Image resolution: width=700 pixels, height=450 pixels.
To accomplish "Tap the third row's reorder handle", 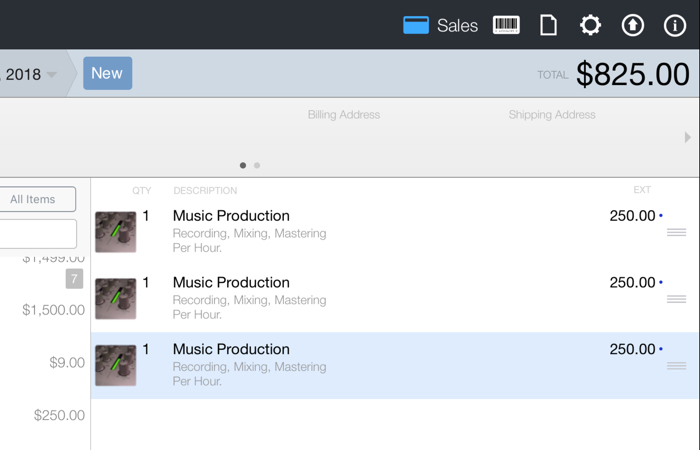I will click(x=676, y=366).
